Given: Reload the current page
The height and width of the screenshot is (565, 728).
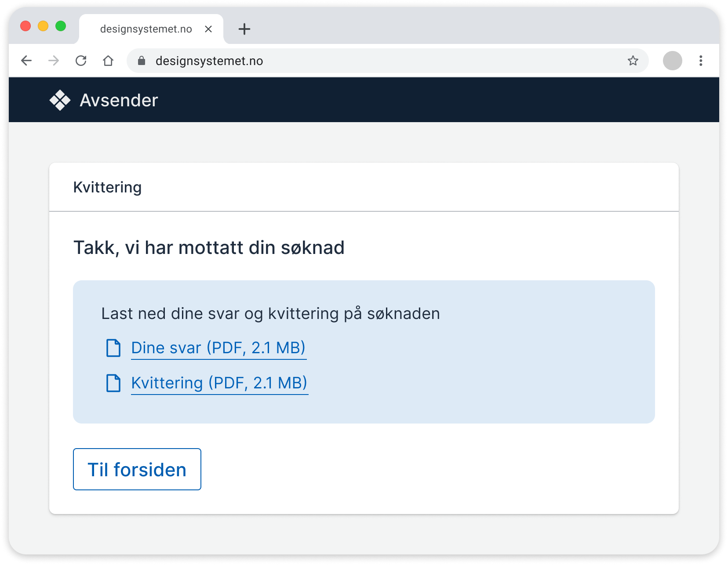Looking at the screenshot, I should click(81, 61).
